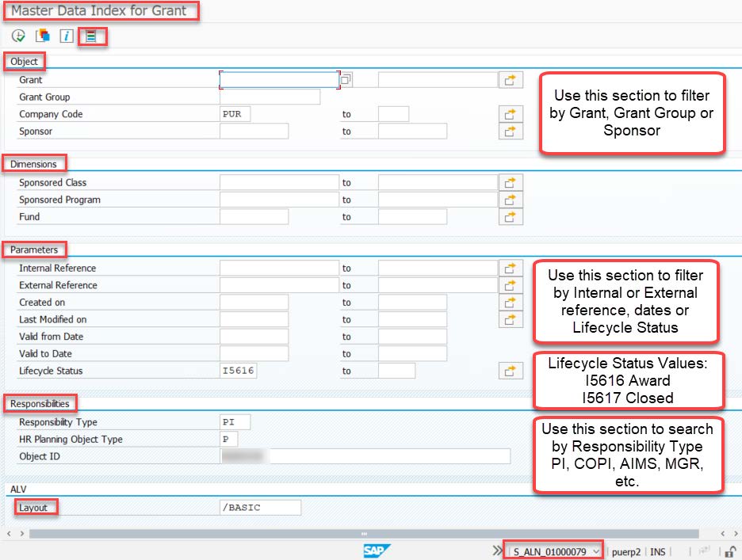Click the Created on to-date field
The height and width of the screenshot is (560, 742).
click(x=413, y=303)
